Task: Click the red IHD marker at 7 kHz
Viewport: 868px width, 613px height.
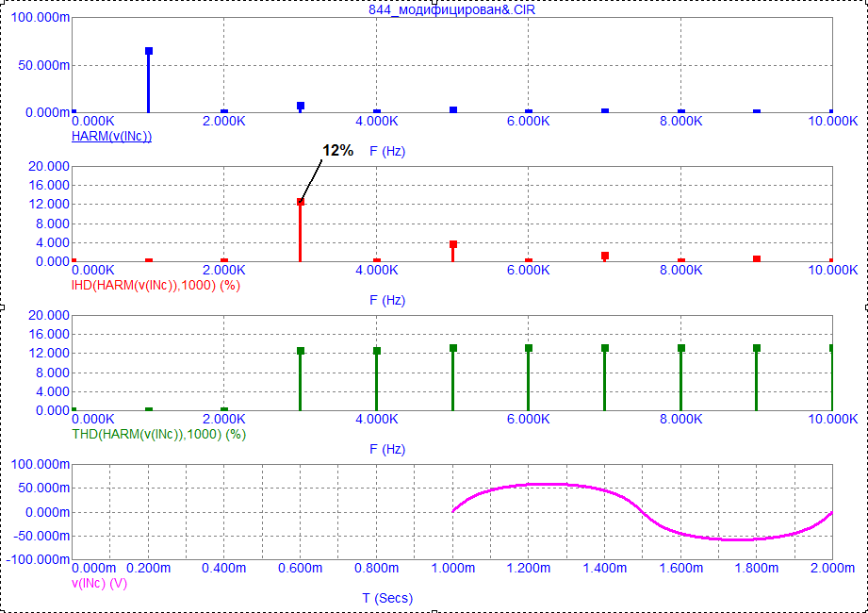Action: (605, 256)
